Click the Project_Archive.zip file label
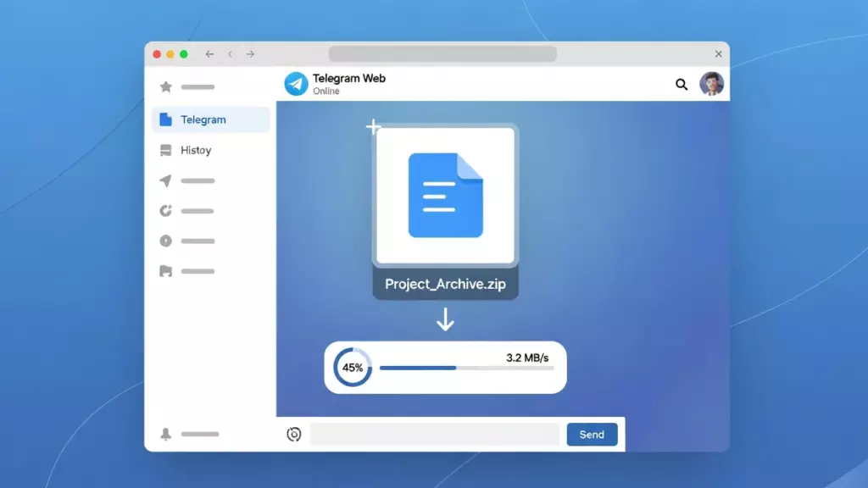 [x=445, y=284]
